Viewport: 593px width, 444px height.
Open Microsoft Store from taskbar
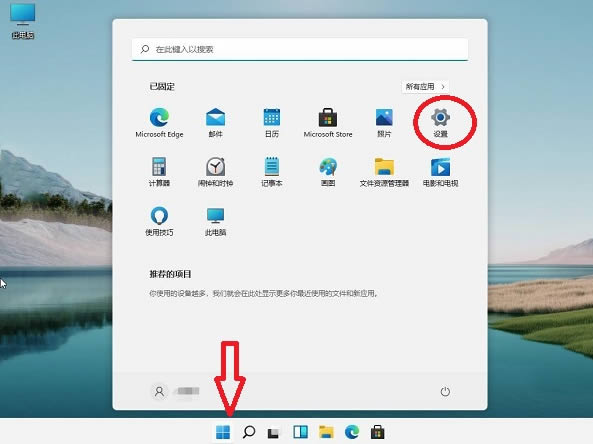point(377,432)
